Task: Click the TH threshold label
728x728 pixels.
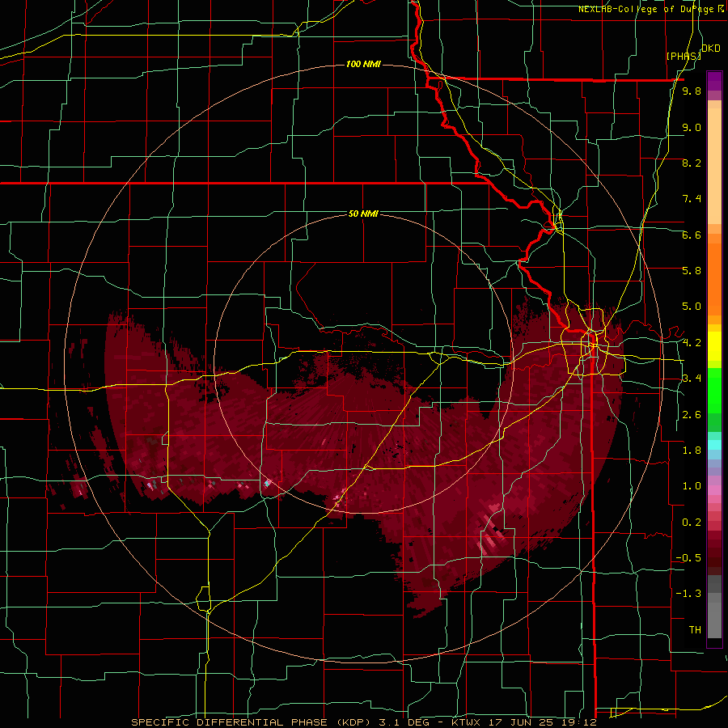Action: point(695,630)
